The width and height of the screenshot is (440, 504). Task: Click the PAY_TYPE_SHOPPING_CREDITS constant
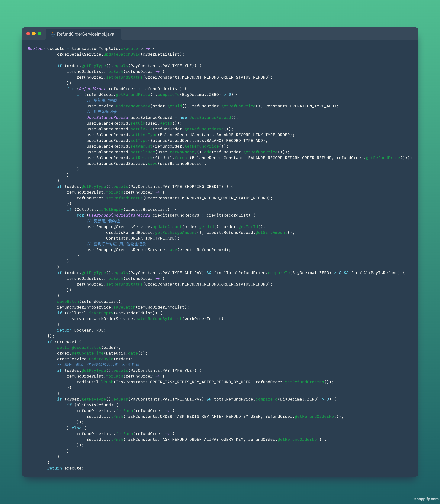(x=193, y=187)
